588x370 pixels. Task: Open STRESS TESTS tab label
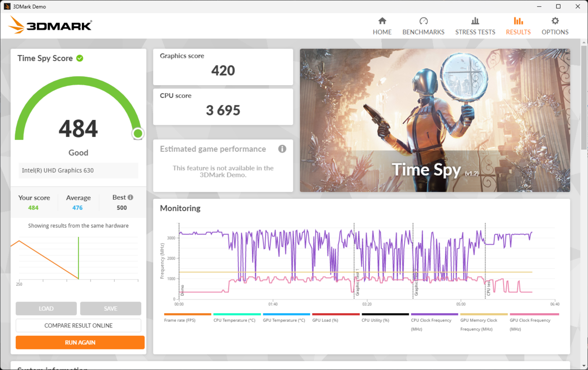[475, 32]
